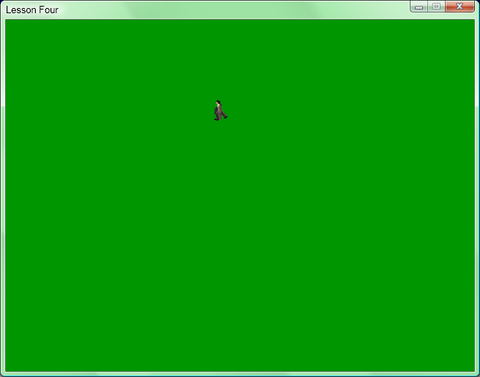480x377 pixels.
Task: Close the Lesson Four window
Action: coord(460,7)
